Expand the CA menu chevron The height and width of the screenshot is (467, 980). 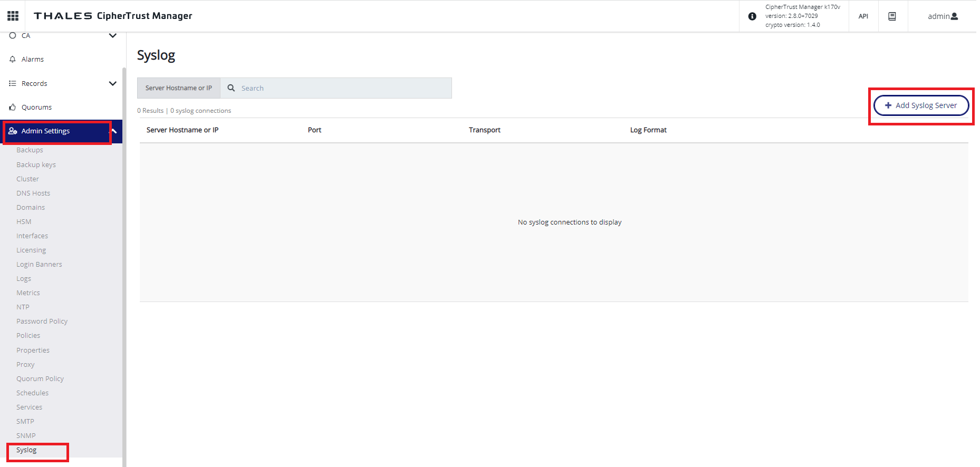tap(112, 36)
